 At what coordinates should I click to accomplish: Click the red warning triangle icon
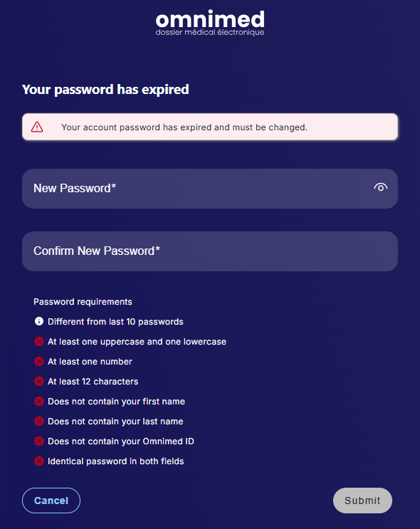click(37, 127)
